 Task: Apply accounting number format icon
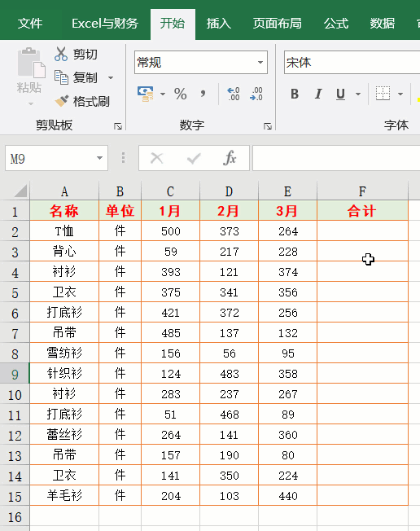(146, 94)
